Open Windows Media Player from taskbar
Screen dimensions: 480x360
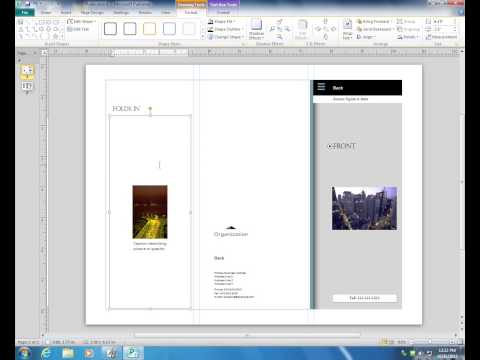coord(89,353)
